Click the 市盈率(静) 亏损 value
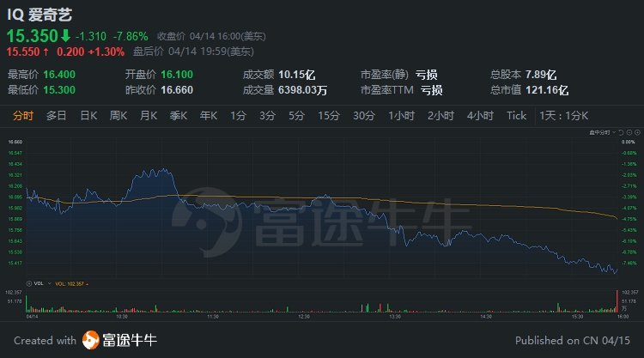644x358 pixels. [x=426, y=75]
